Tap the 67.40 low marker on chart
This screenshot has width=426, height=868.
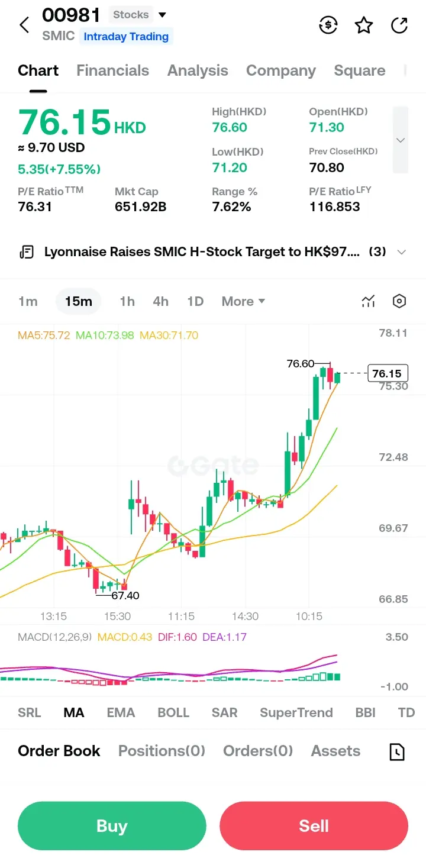[x=125, y=596]
